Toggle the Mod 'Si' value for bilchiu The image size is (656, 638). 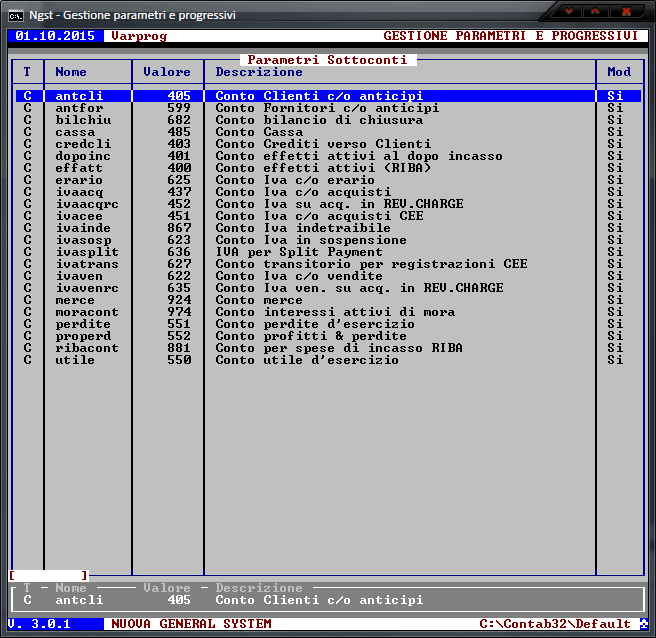[615, 120]
